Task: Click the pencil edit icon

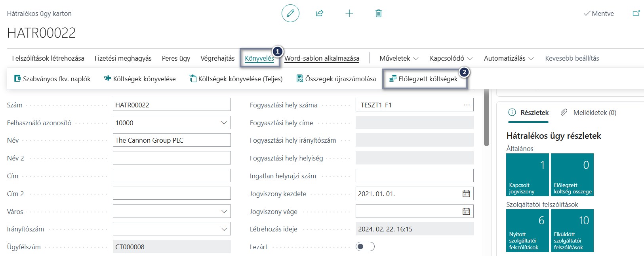Action: [290, 13]
